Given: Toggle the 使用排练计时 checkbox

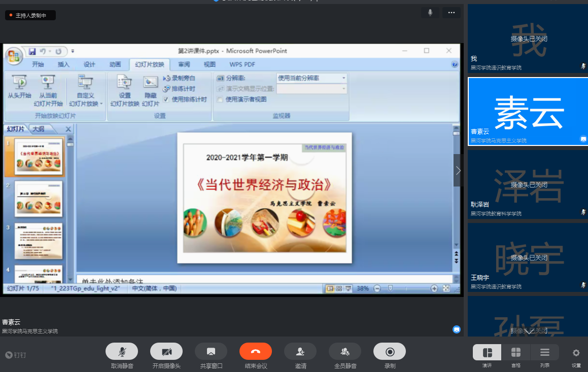Looking at the screenshot, I should [x=166, y=99].
